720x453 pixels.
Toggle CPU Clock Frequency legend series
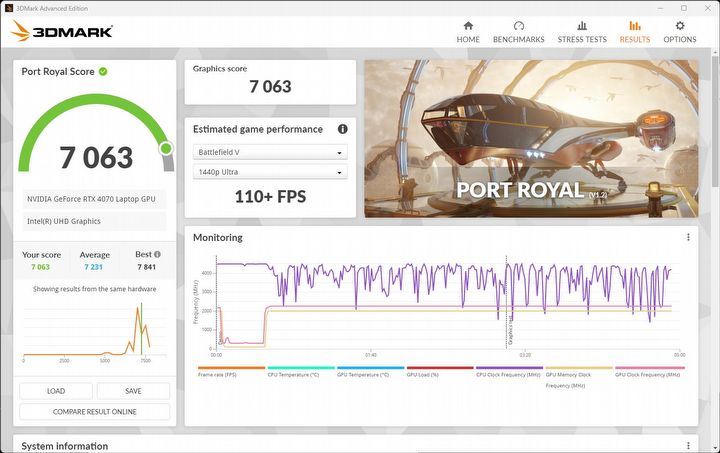[509, 374]
